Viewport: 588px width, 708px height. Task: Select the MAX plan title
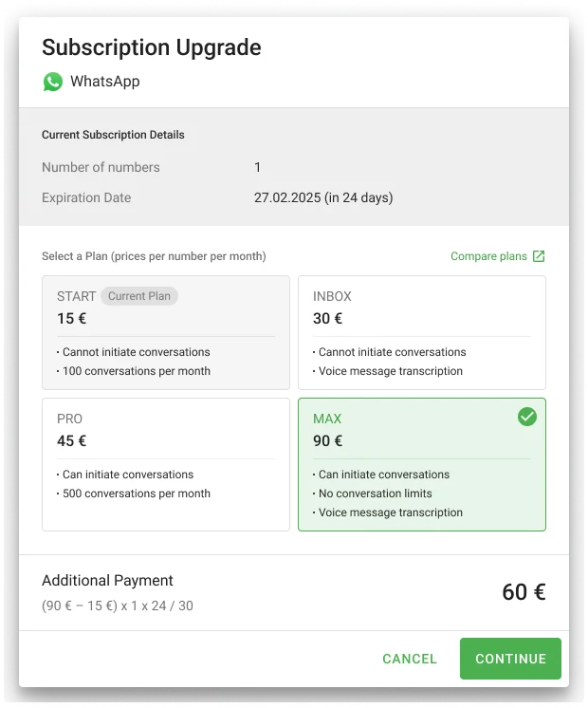[327, 419]
